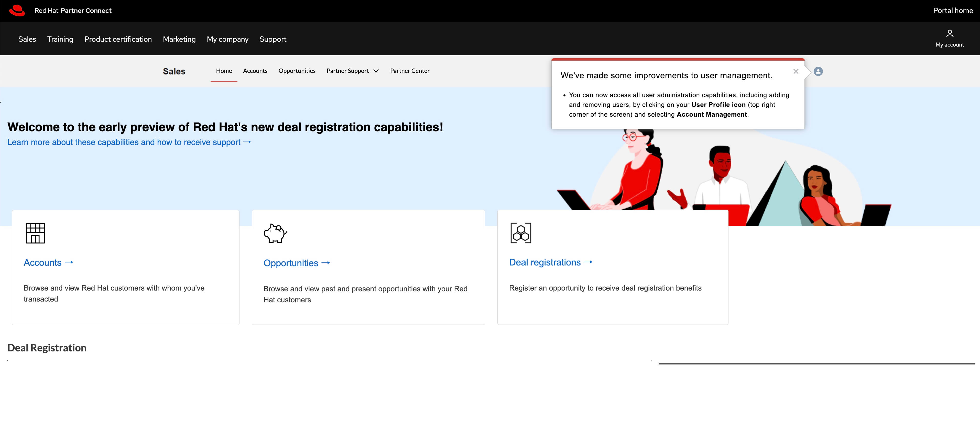
Task: Click the Red Hat logo icon
Action: [17, 11]
